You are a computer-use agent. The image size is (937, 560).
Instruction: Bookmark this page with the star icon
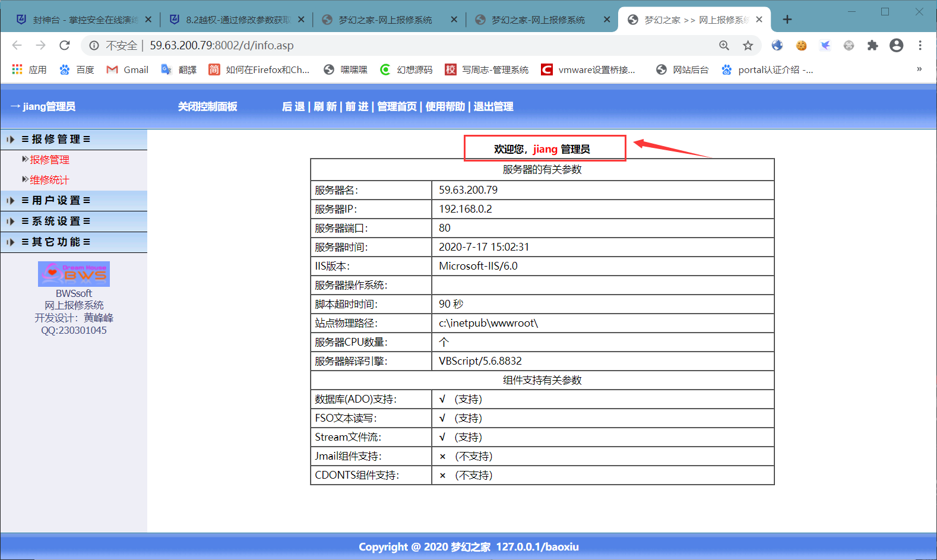coord(748,45)
